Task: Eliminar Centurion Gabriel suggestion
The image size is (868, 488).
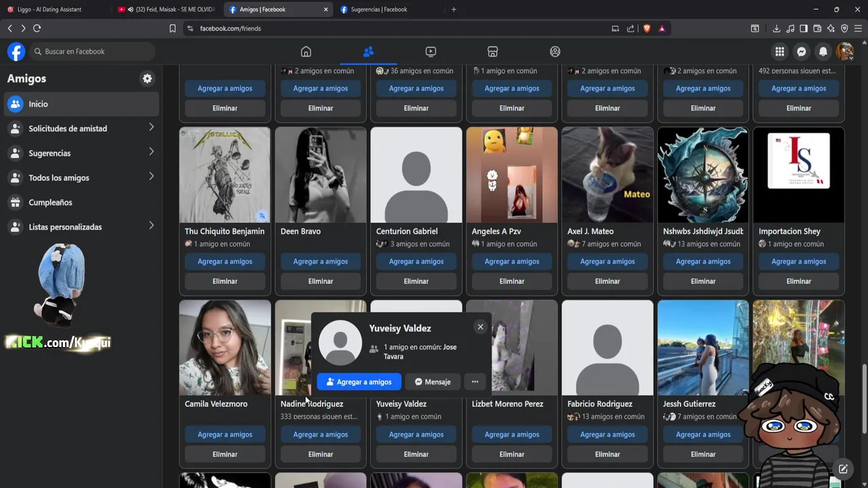Action: click(416, 281)
